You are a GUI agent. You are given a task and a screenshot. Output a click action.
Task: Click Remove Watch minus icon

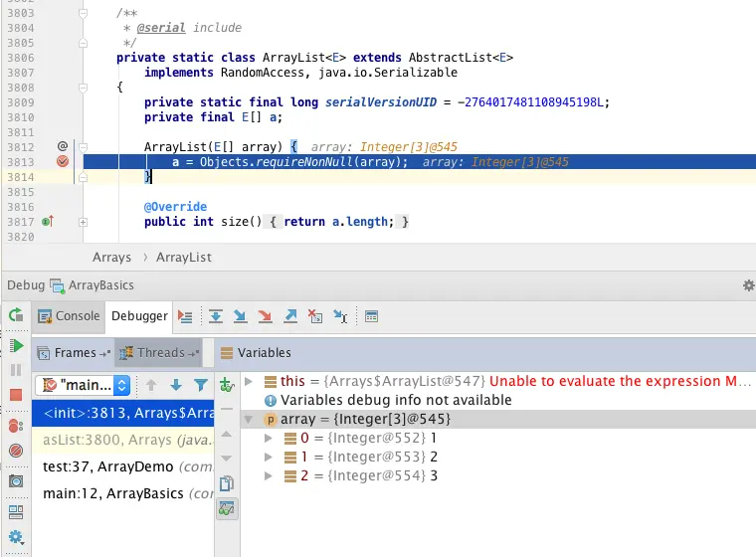[x=227, y=409]
